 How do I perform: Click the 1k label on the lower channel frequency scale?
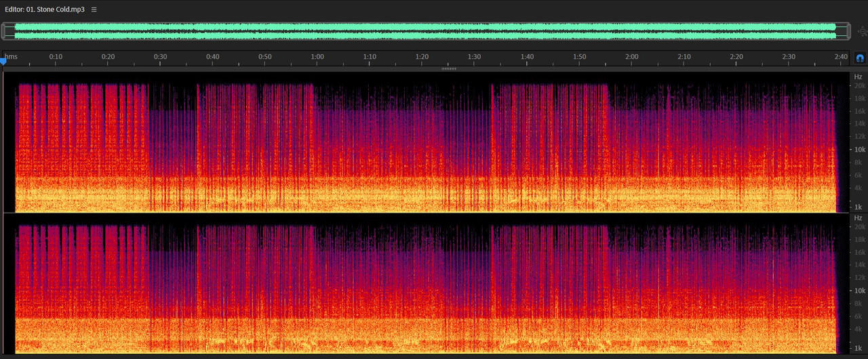tap(859, 347)
